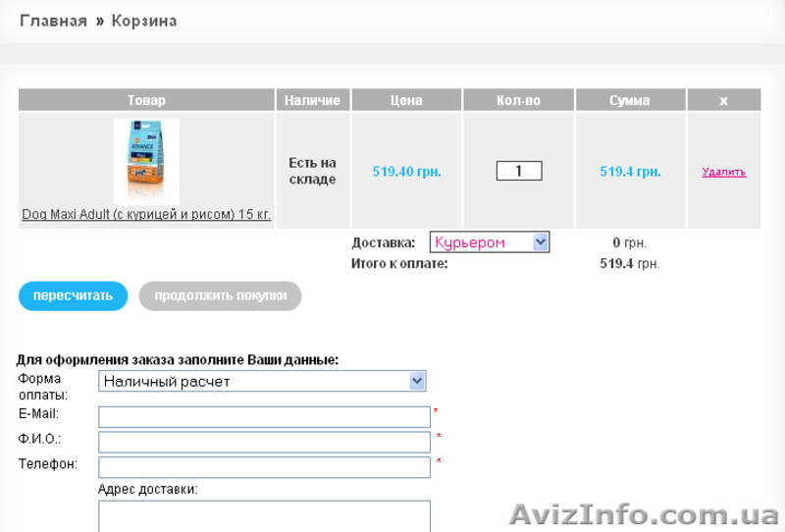Open the Главная breadcrumb link

tap(53, 21)
